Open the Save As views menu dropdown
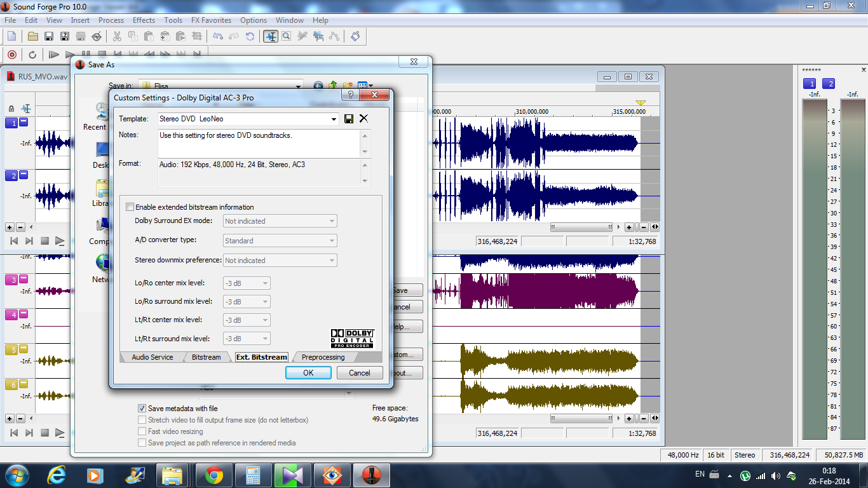Screen dimensions: 868x488 [x=370, y=86]
